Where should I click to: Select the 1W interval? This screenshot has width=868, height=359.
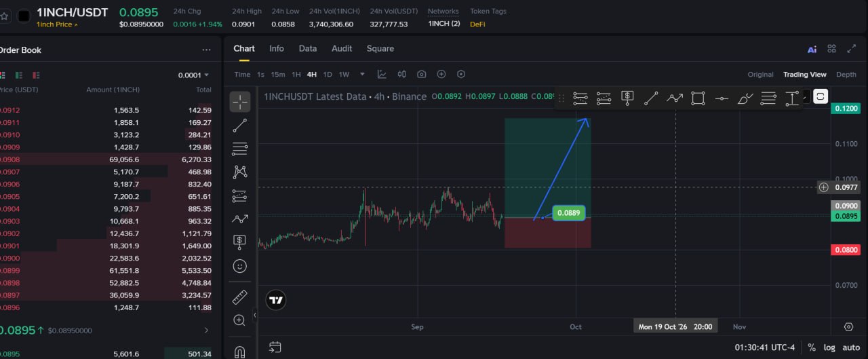tap(344, 74)
